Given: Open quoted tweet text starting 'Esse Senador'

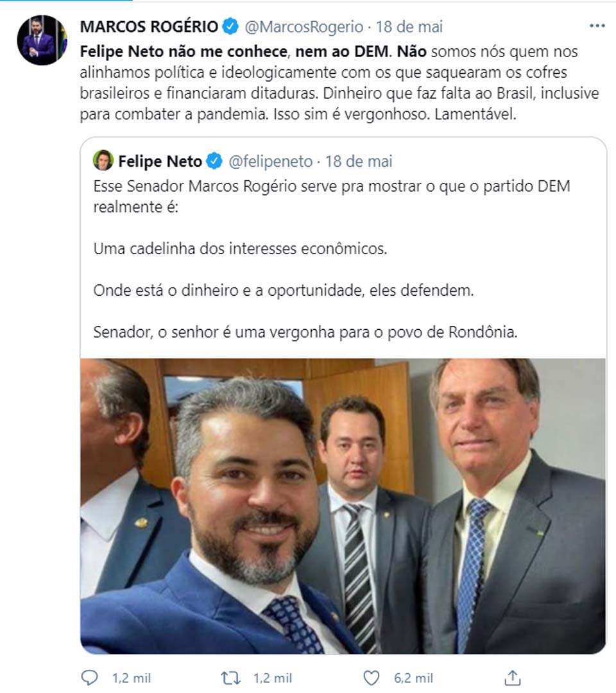Looking at the screenshot, I should (331, 187).
